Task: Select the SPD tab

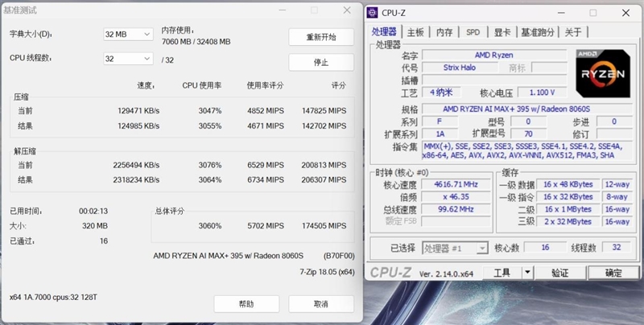Action: point(473,32)
